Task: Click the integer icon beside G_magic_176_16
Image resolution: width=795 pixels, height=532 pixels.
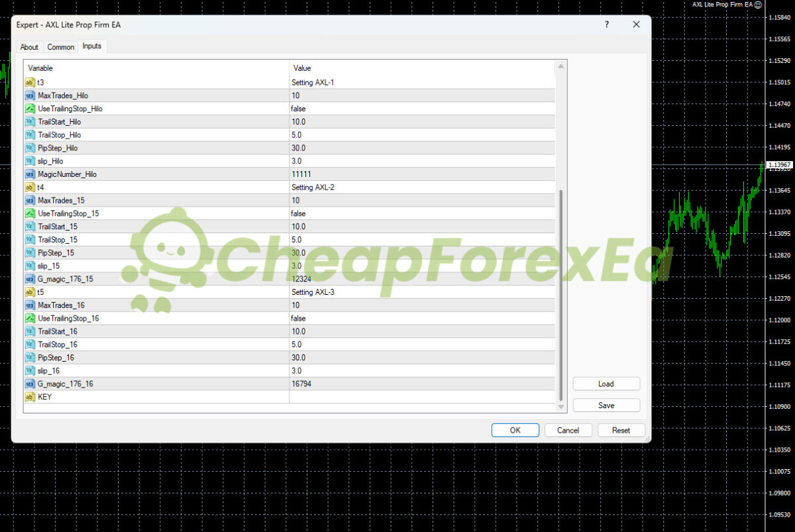Action: pyautogui.click(x=30, y=384)
